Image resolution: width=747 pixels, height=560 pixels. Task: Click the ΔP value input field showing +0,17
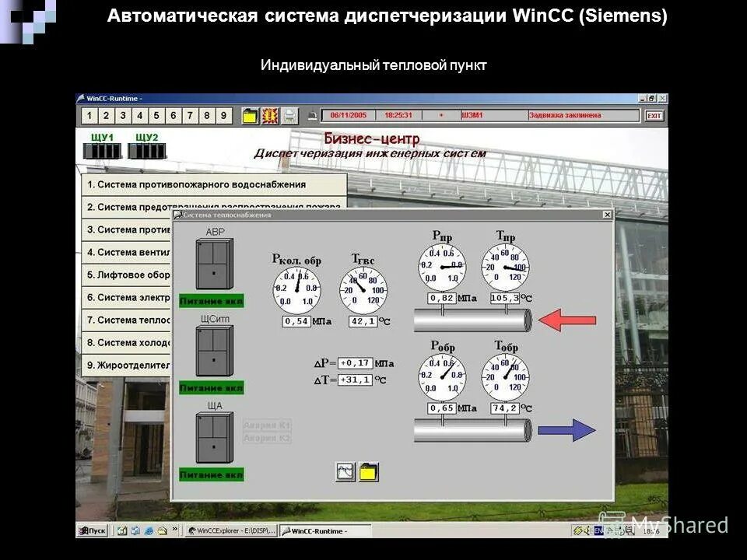coord(357,362)
